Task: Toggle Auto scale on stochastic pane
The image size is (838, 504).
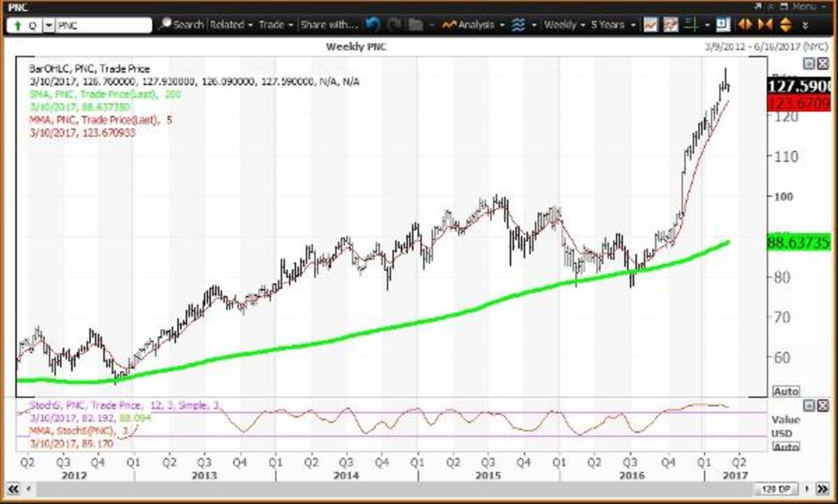Action: [786, 447]
